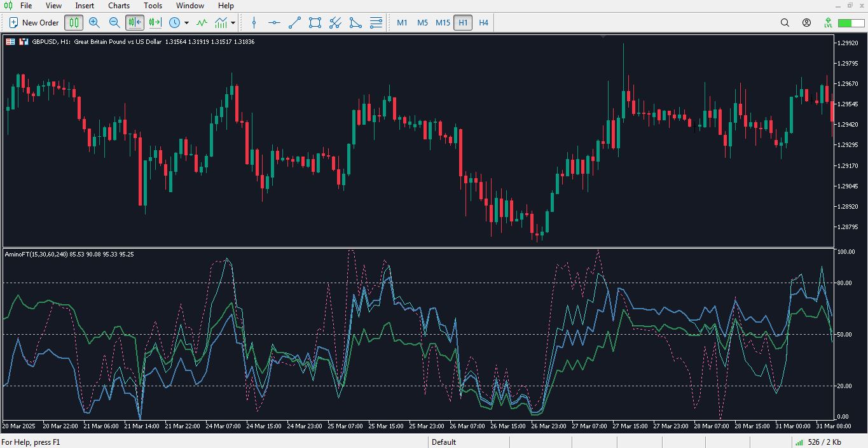Pick the trendline drawing tool
The height and width of the screenshot is (448, 868).
(294, 23)
